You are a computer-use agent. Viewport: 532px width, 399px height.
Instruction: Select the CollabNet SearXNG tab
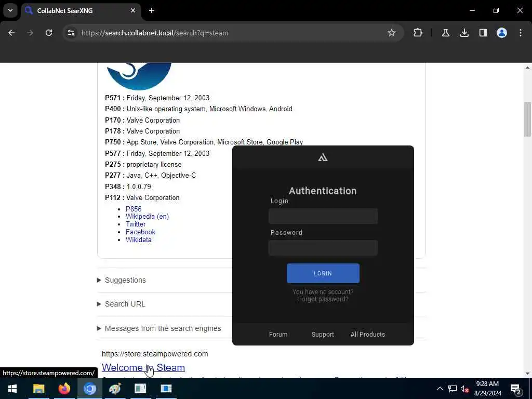[x=81, y=10]
